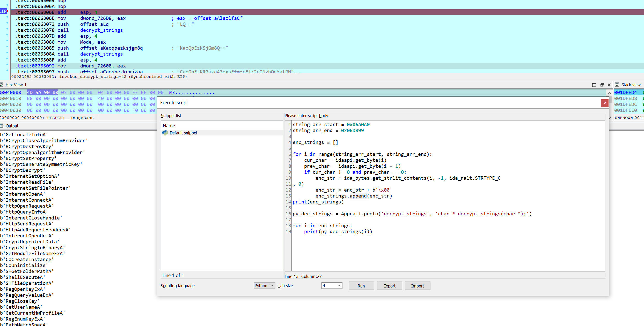Screen dimensions: 644x326
Task: Click the Import button
Action: click(x=418, y=286)
